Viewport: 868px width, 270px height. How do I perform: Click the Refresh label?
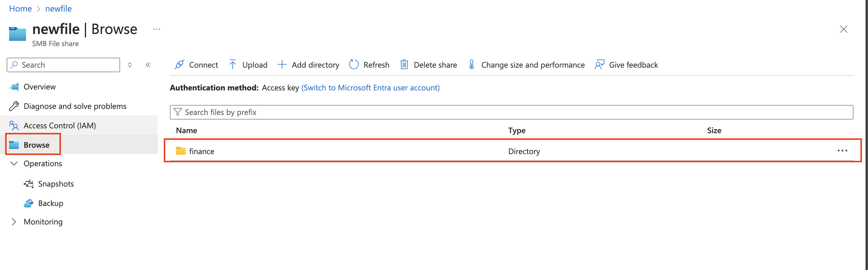tap(376, 65)
